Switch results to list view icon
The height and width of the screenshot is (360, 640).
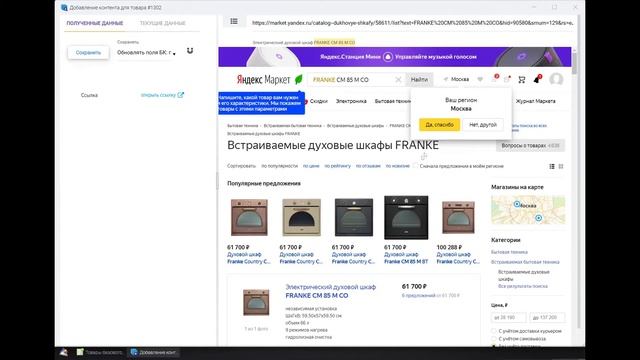[x=552, y=166]
